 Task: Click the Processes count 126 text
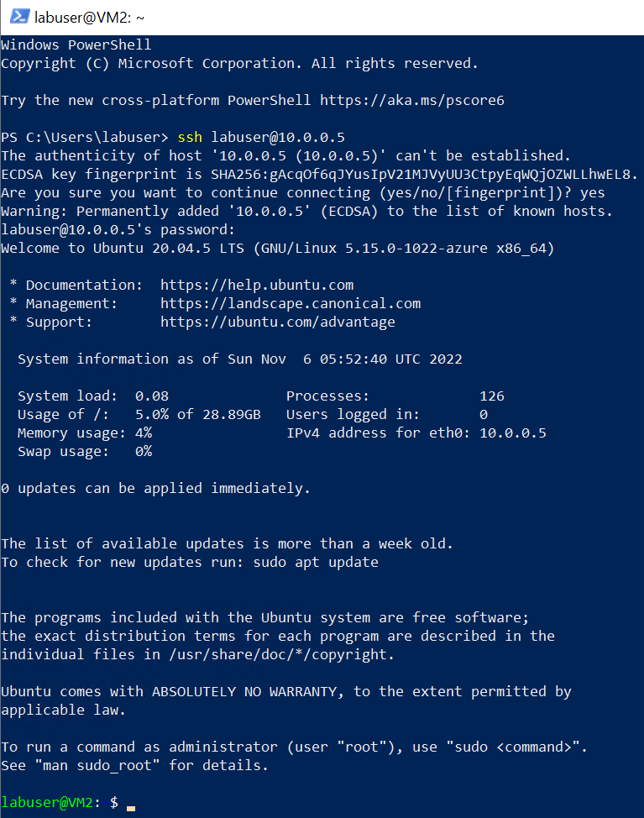pyautogui.click(x=491, y=396)
